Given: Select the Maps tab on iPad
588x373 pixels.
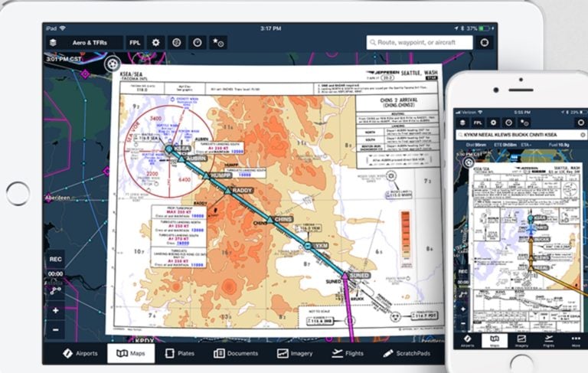Looking at the screenshot, I should coord(130,353).
